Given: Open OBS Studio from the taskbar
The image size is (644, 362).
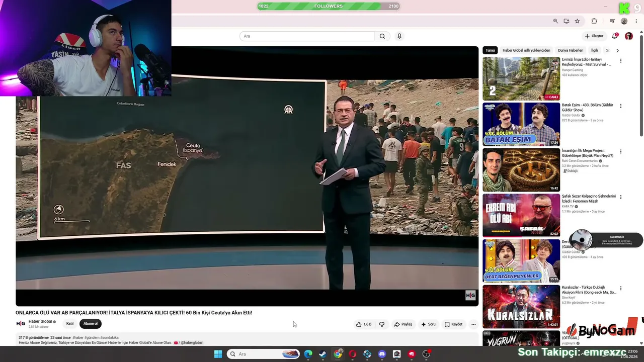Looking at the screenshot, I should [426, 354].
